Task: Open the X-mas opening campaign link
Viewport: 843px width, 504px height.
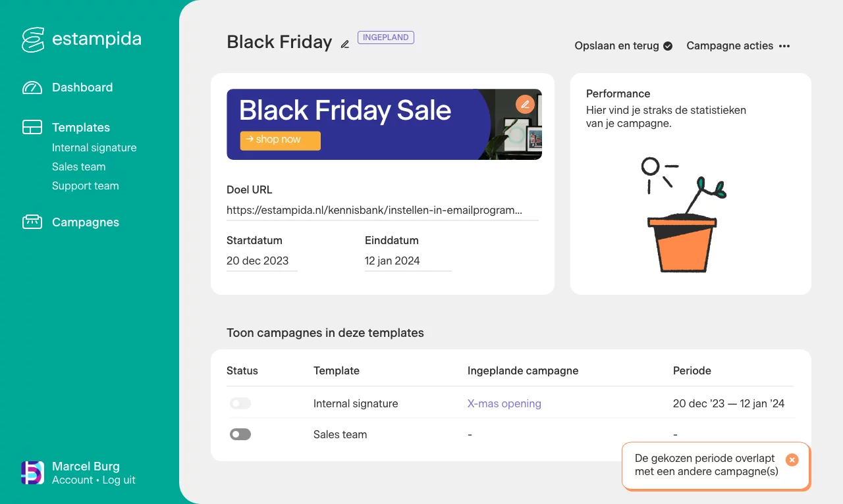Action: (504, 403)
